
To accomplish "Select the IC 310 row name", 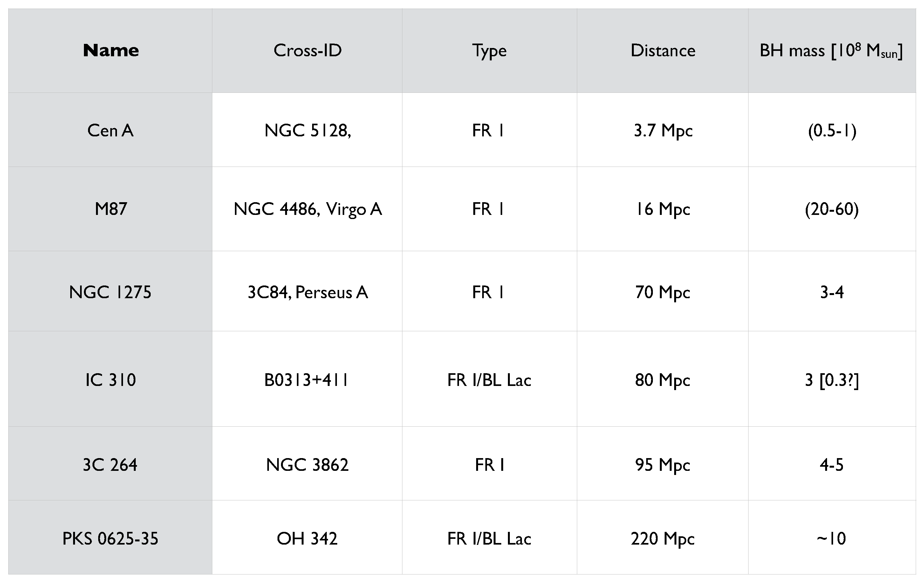I will [111, 380].
